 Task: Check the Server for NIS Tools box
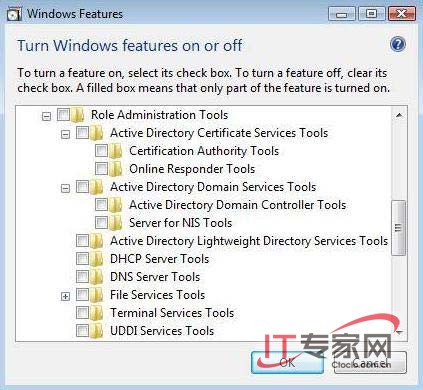pos(101,223)
